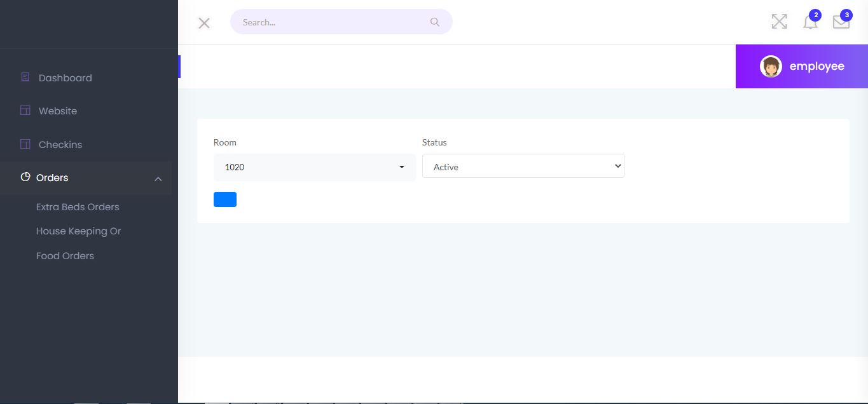Click the employee avatar picture
The width and height of the screenshot is (868, 404).
771,66
